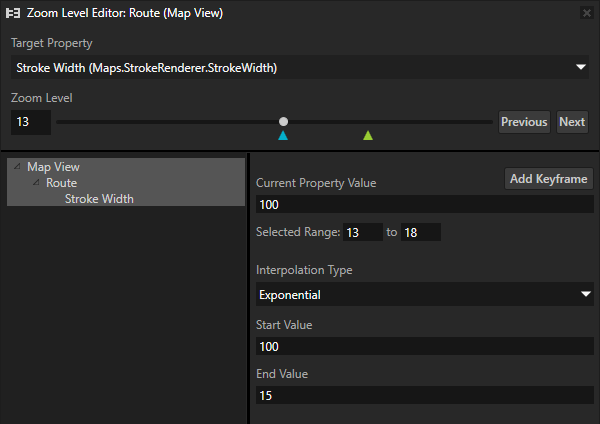600x424 pixels.
Task: Click the Selected Range end field 18
Action: pyautogui.click(x=421, y=232)
